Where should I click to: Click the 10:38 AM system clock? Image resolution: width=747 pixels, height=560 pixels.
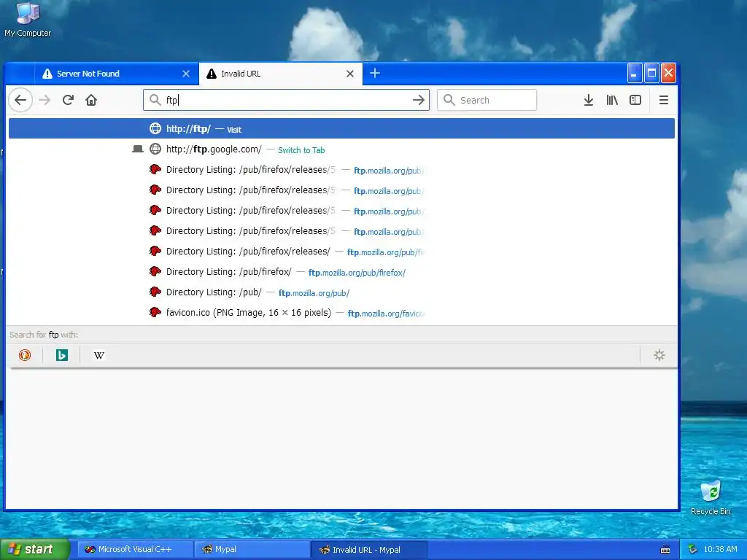point(720,550)
